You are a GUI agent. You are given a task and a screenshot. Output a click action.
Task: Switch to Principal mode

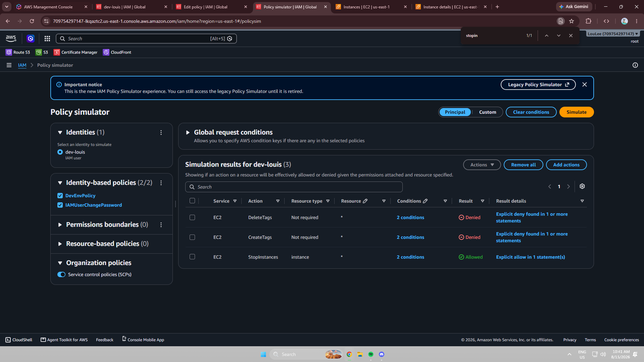[x=455, y=112]
